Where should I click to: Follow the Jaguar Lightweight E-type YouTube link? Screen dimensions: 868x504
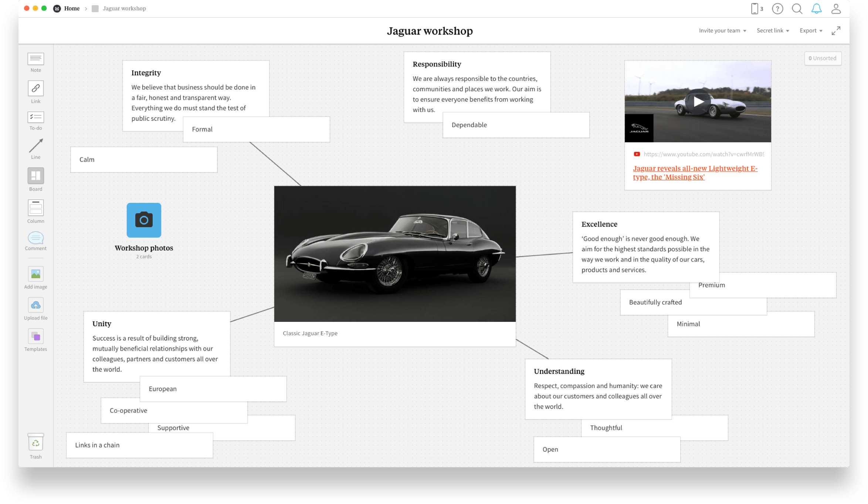[x=695, y=173]
